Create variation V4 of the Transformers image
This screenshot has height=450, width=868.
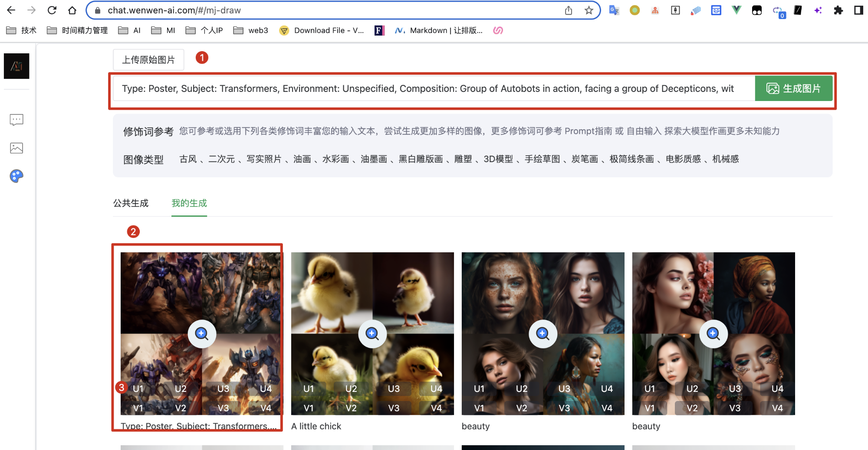266,408
